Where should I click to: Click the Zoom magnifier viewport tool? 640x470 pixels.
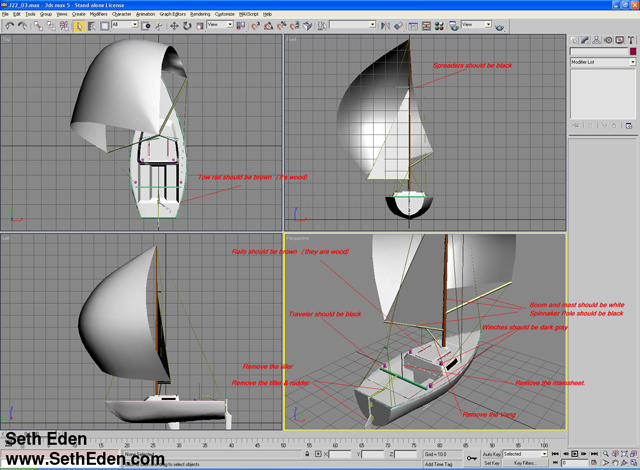pyautogui.click(x=604, y=453)
